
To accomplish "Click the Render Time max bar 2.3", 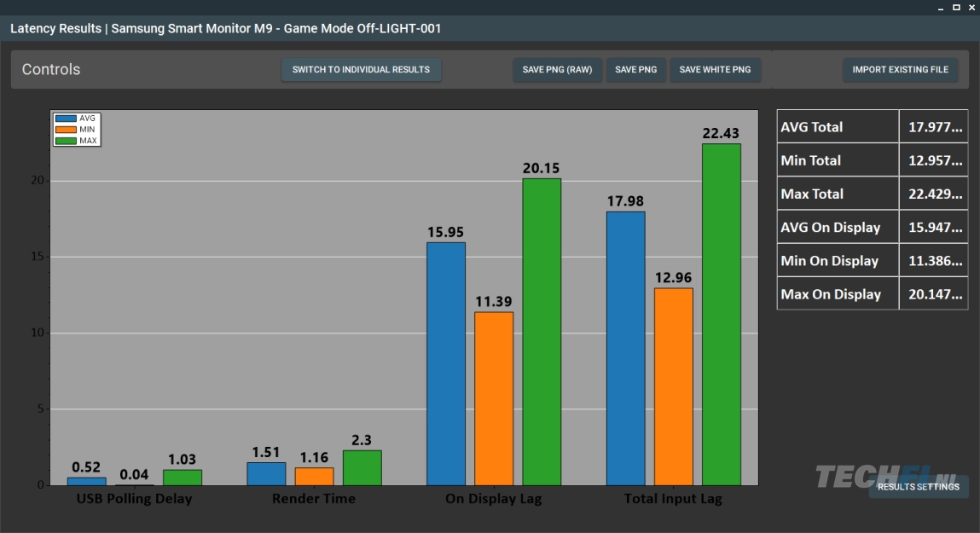I will (x=362, y=467).
